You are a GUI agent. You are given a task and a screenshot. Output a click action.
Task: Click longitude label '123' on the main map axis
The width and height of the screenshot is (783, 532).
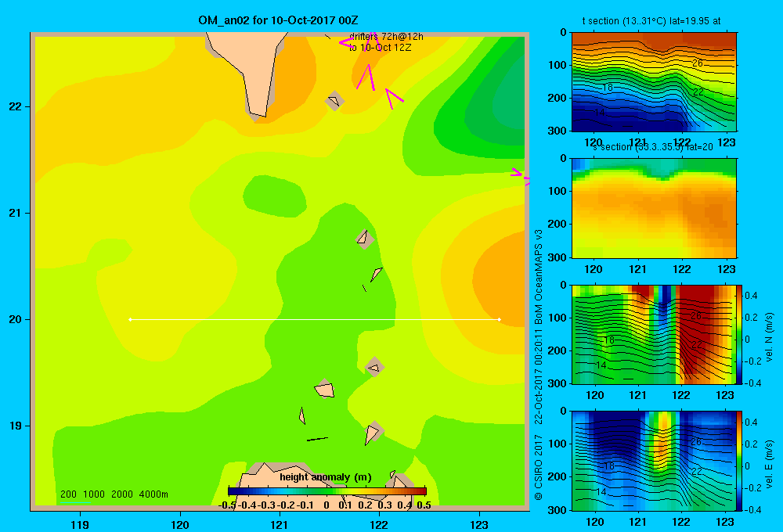coord(479,524)
